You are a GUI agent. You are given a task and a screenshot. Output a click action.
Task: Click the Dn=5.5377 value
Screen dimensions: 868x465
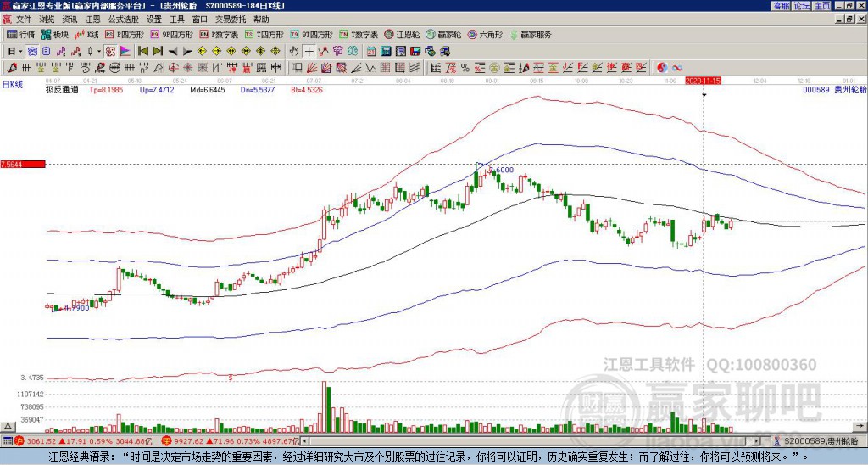click(x=256, y=89)
